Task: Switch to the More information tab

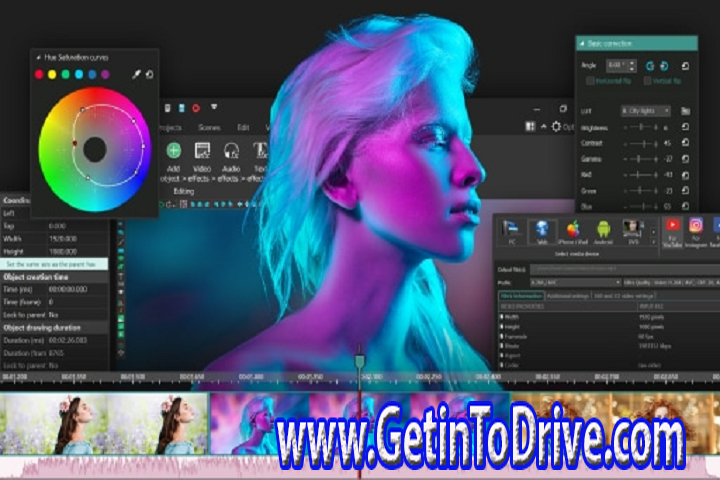Action: (521, 296)
